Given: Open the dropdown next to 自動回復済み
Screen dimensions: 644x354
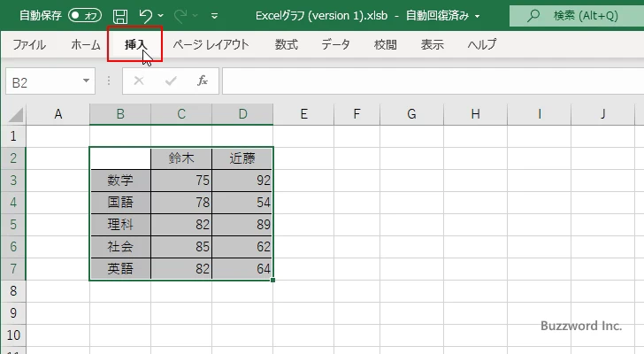Looking at the screenshot, I should click(478, 17).
